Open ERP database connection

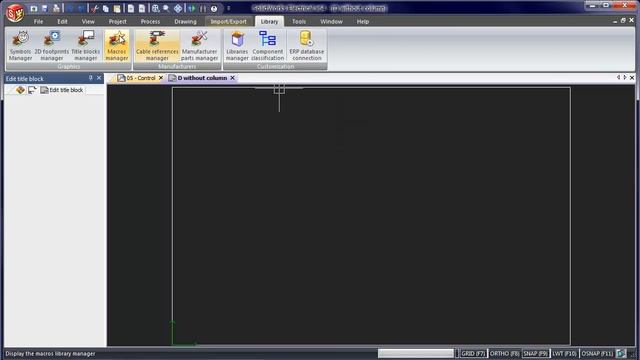click(307, 46)
